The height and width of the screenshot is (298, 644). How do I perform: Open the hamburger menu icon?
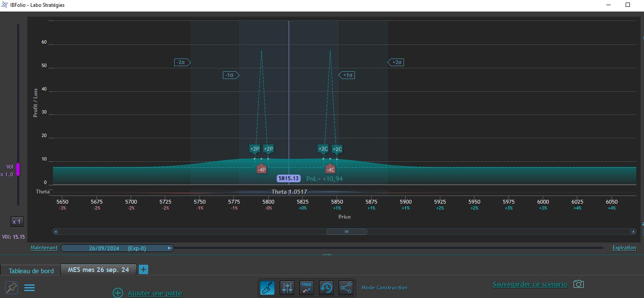tap(29, 288)
